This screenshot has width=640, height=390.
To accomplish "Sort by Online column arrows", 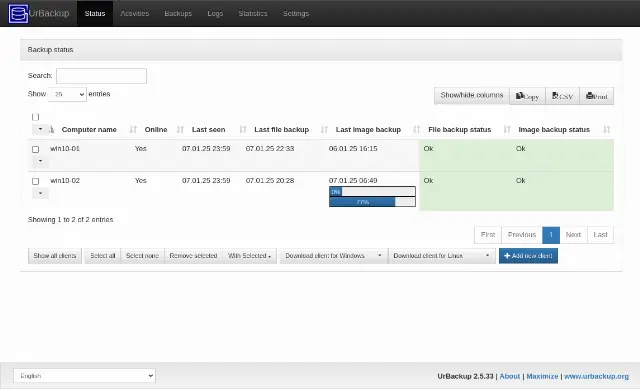I will [x=180, y=130].
